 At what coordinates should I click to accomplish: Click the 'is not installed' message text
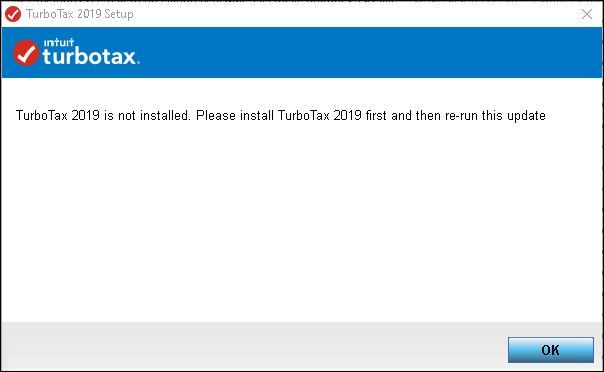click(147, 116)
